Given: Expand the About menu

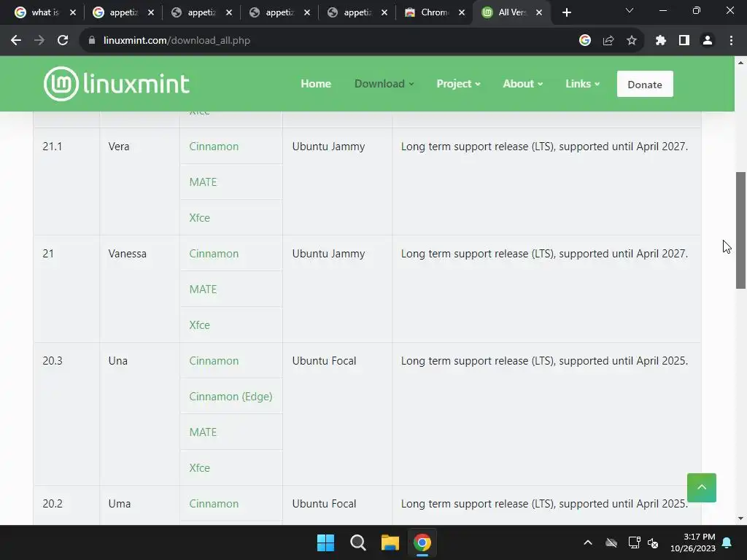Looking at the screenshot, I should coord(522,84).
